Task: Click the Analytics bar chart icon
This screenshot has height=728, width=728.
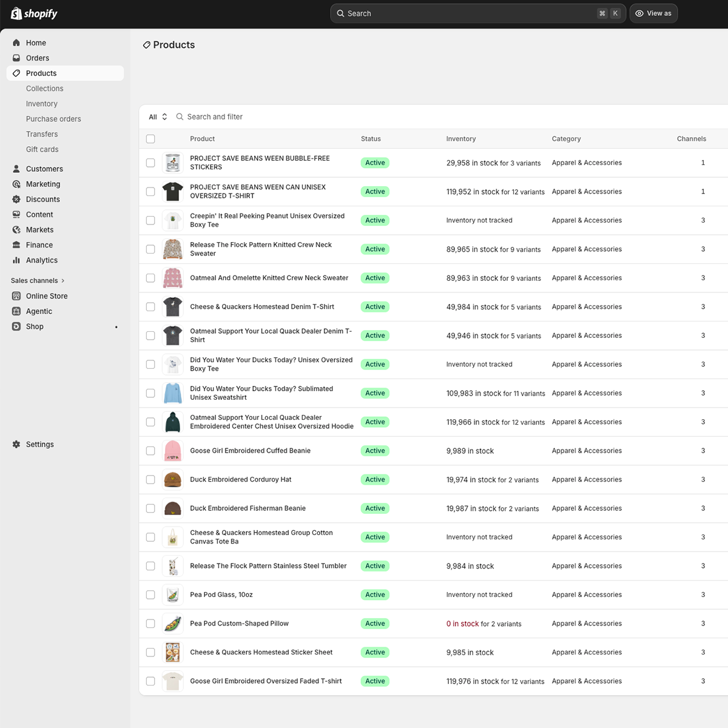Action: pyautogui.click(x=16, y=260)
